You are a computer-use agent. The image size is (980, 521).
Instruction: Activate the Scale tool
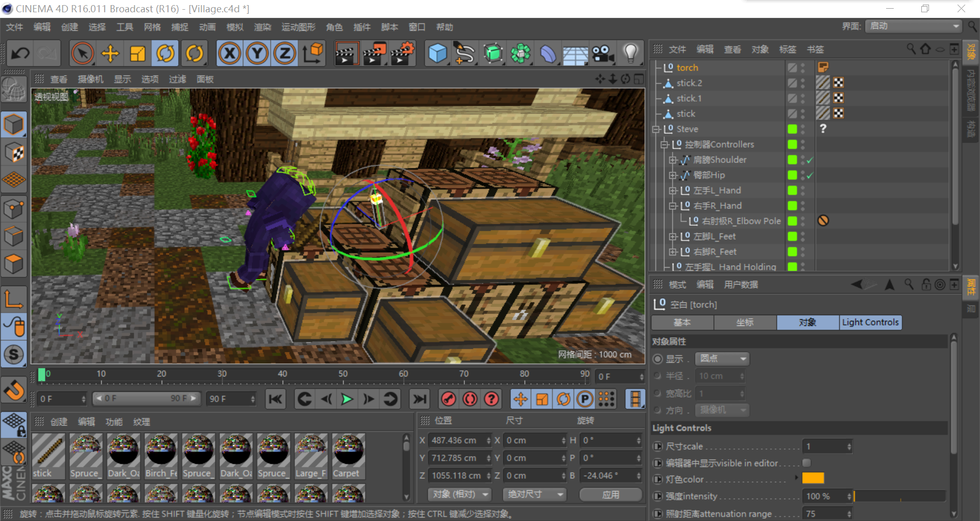click(138, 53)
